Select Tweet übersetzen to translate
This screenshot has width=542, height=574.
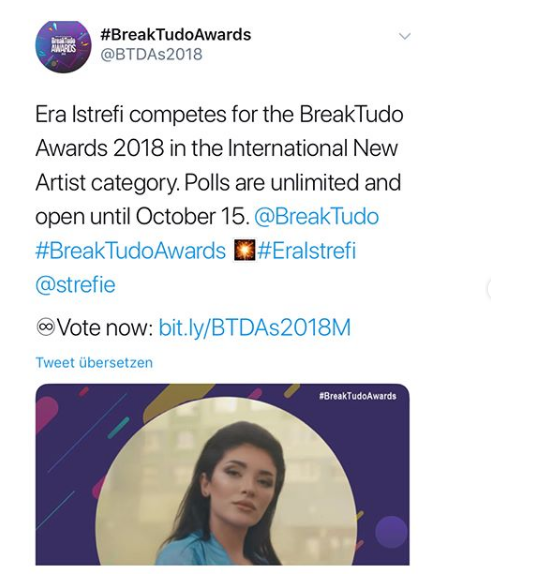coord(94,363)
